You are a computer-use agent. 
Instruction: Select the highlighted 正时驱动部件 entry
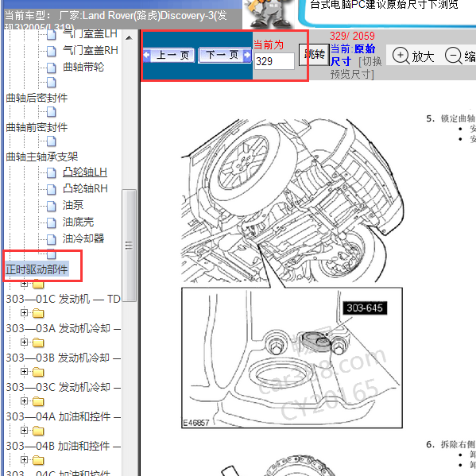pos(37,269)
